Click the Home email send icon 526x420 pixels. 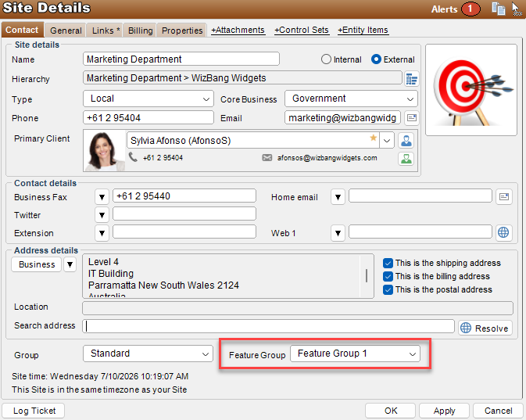point(504,196)
